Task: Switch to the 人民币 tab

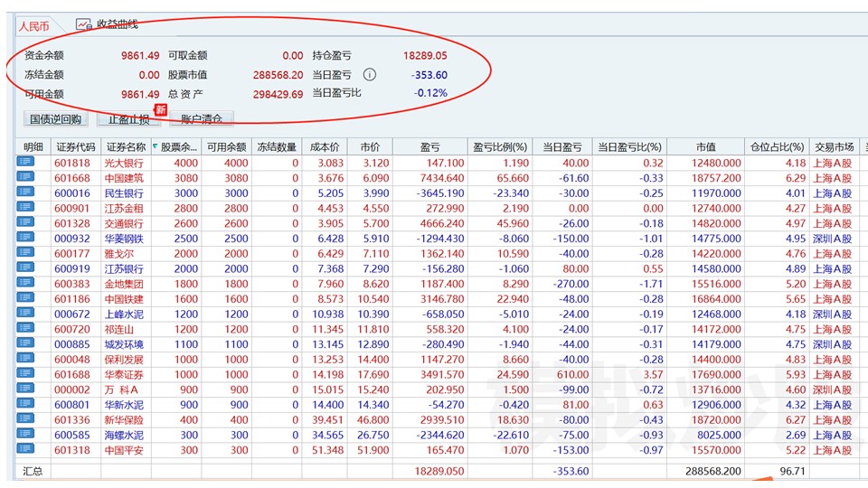Action: click(34, 26)
